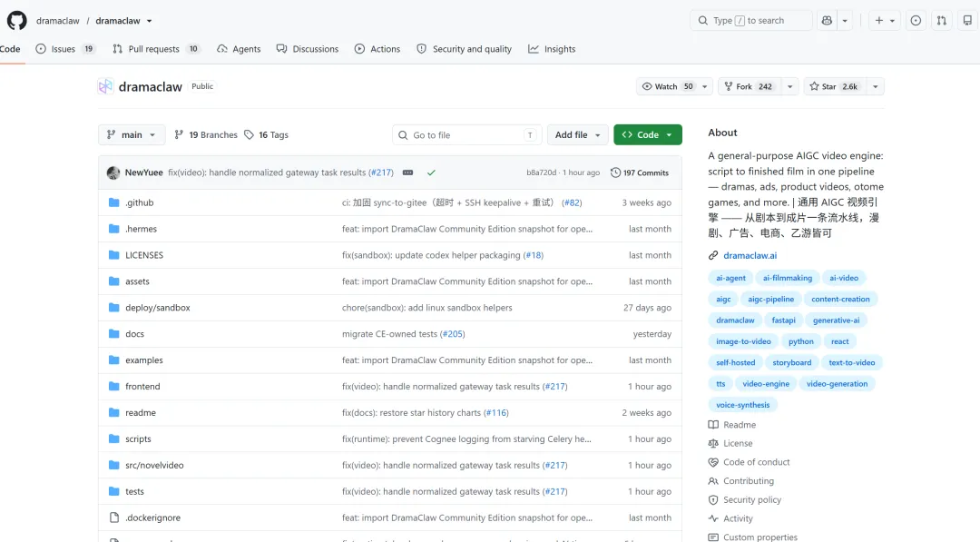Fork the dramaclaw repository
Viewport: 980px width, 542px height.
(x=750, y=86)
